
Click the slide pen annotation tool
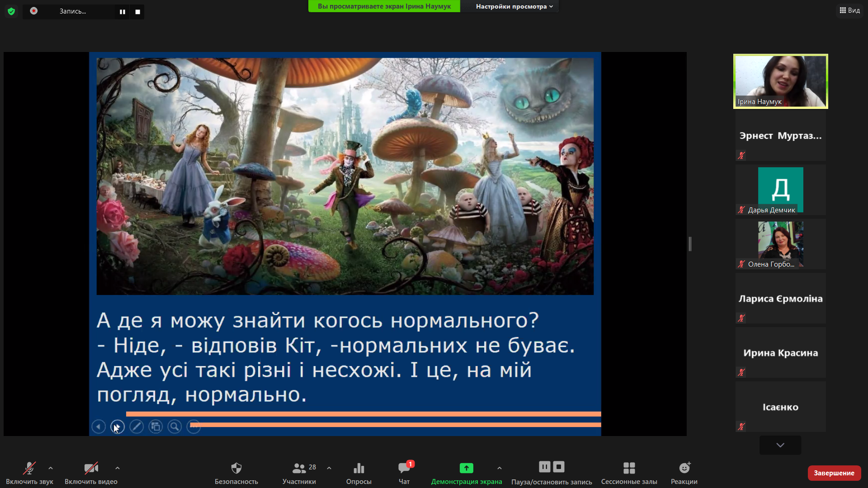coord(136,427)
